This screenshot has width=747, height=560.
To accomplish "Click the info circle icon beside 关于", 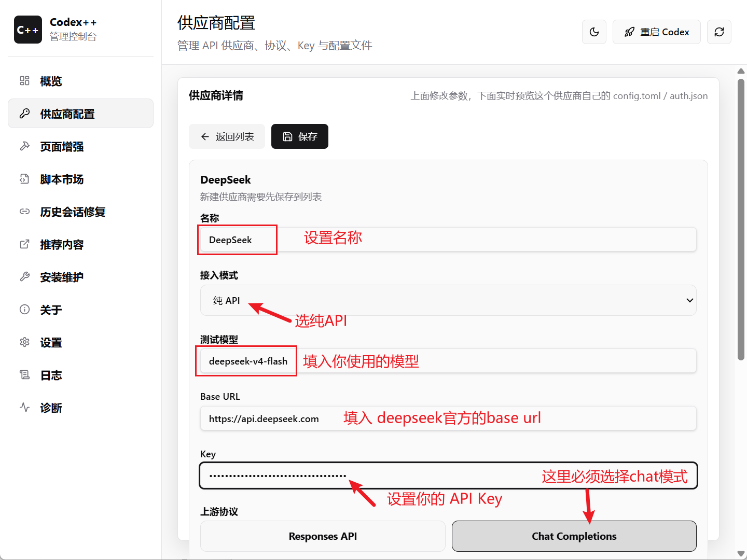I will tap(24, 310).
